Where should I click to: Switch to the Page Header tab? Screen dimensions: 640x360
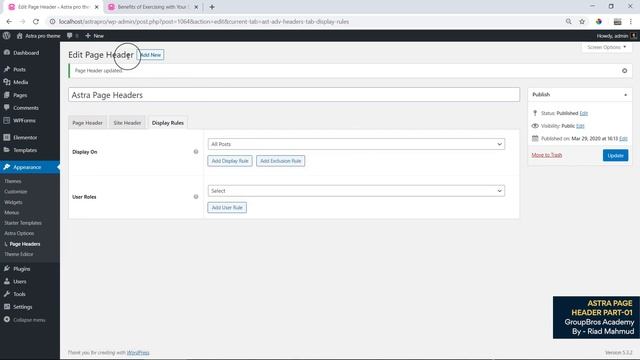click(87, 123)
